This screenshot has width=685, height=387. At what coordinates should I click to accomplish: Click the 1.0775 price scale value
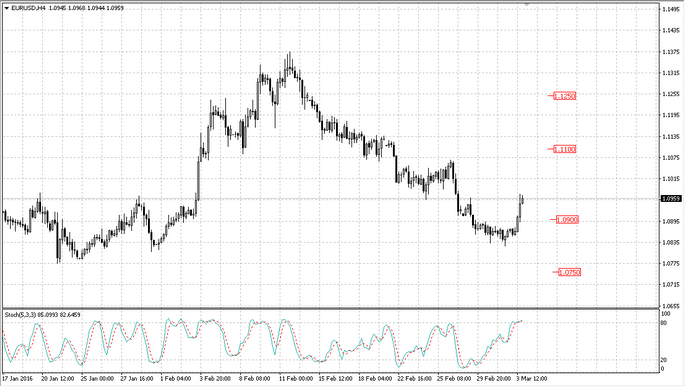tap(671, 264)
